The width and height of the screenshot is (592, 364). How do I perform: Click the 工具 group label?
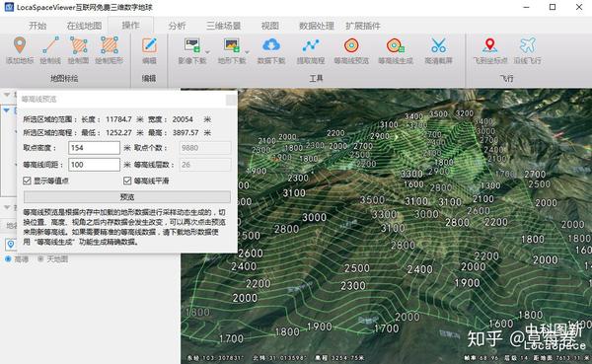[x=316, y=79]
